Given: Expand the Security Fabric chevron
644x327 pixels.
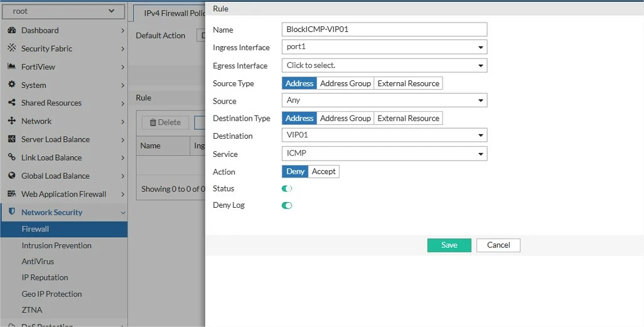Looking at the screenshot, I should 122,49.
